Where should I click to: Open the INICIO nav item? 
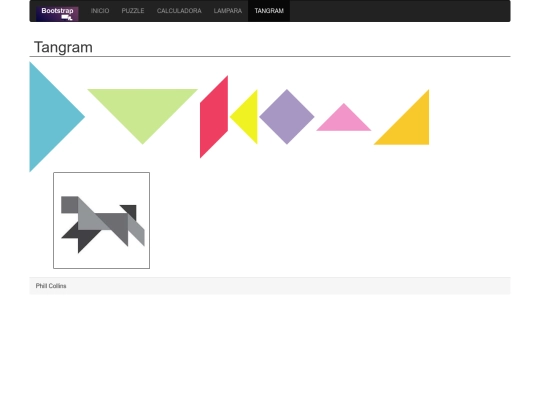100,11
